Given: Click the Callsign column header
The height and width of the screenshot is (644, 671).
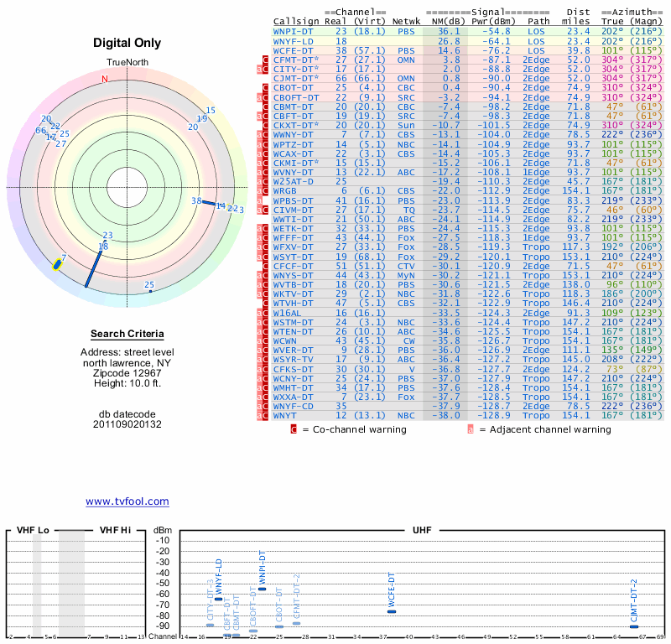Looking at the screenshot, I should click(x=296, y=20).
